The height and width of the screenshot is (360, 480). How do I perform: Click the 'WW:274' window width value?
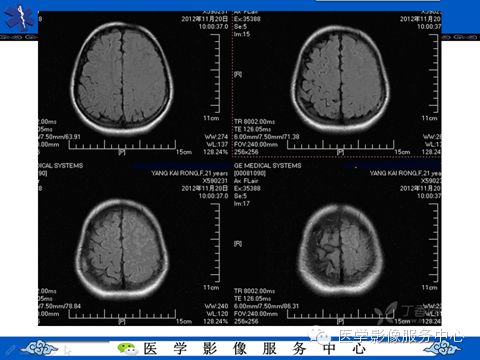point(216,137)
